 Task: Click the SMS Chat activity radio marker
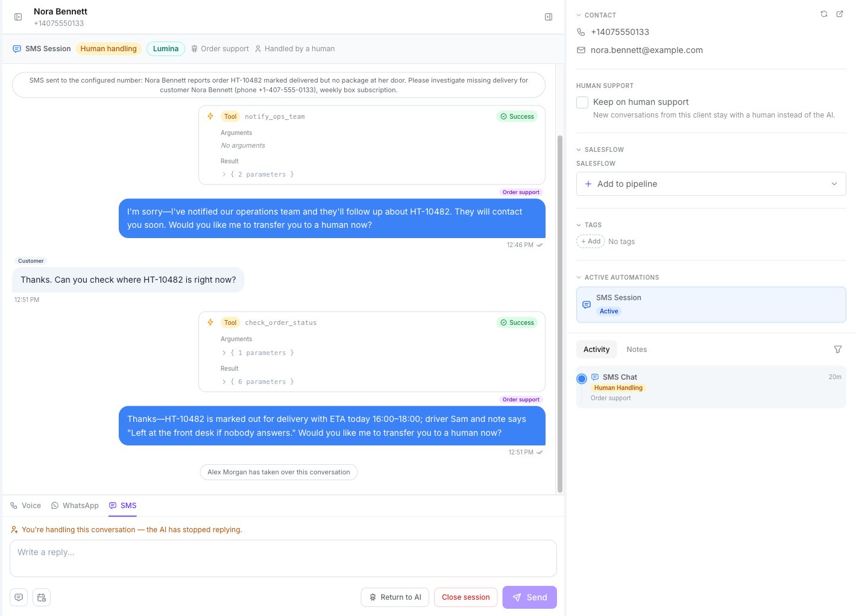point(582,379)
